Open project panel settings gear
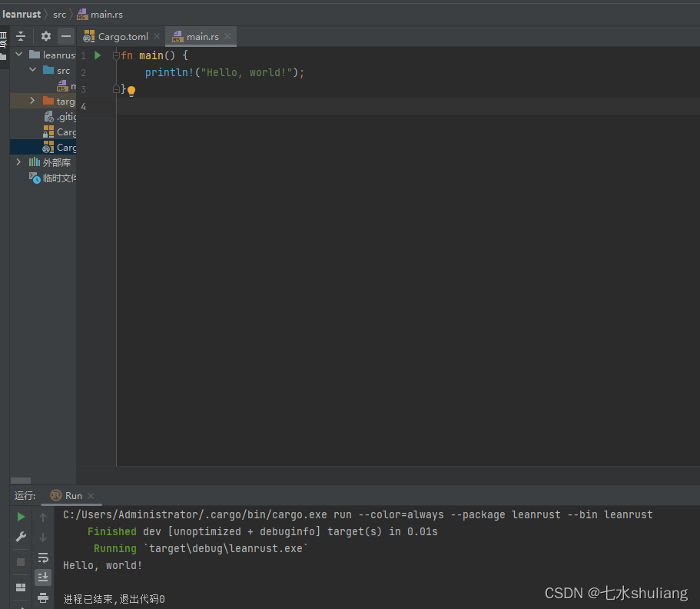The image size is (700, 609). click(x=46, y=35)
